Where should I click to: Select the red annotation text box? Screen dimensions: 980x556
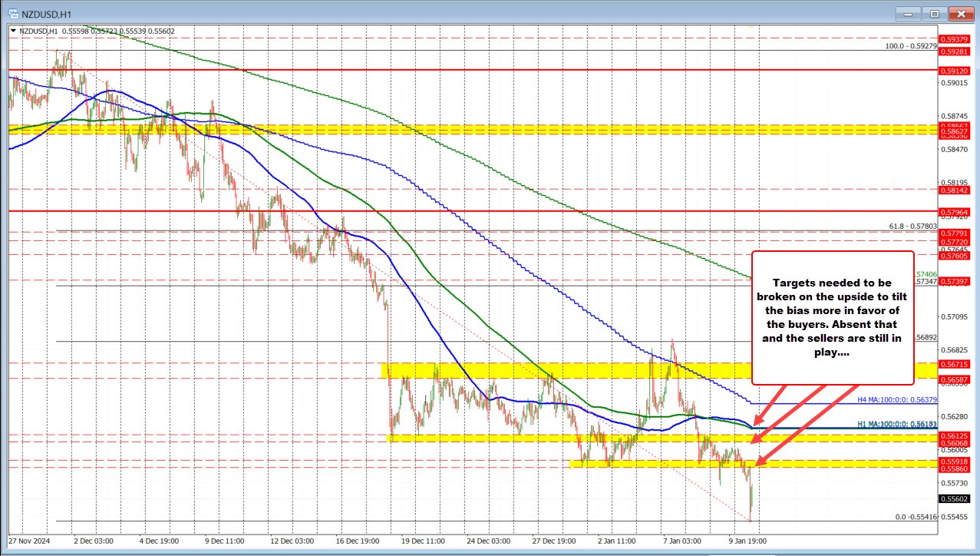click(x=832, y=316)
